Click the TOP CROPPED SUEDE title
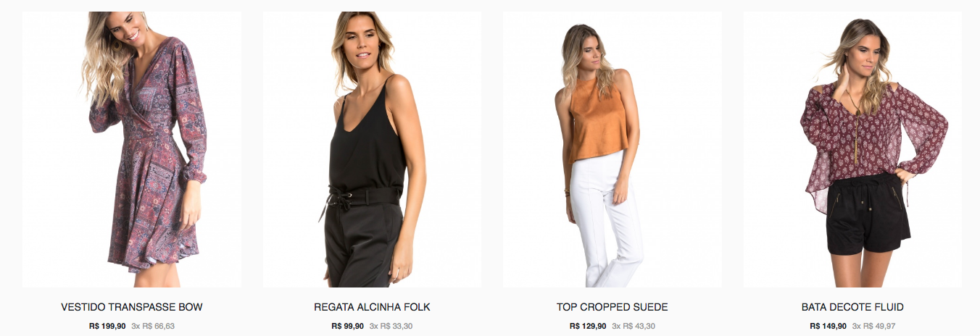Screen dimensions: 980x336 pyautogui.click(x=612, y=307)
